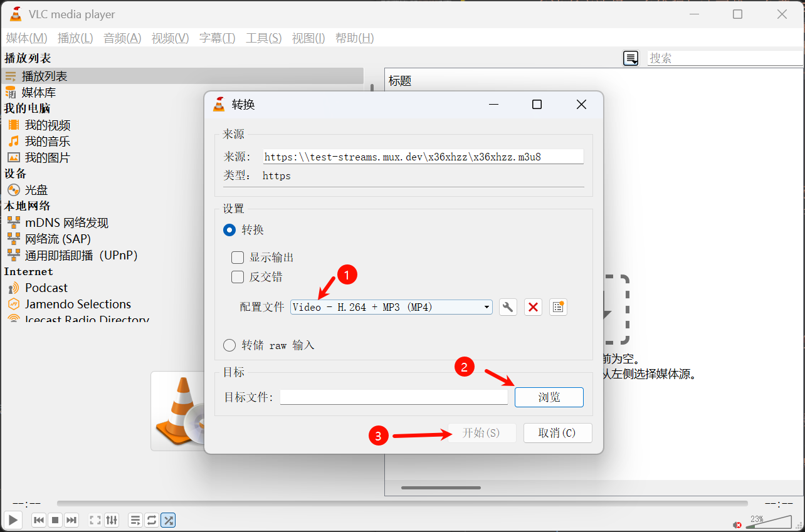805x532 pixels.
Task: Check the 显示输出 checkbox
Action: pos(238,257)
